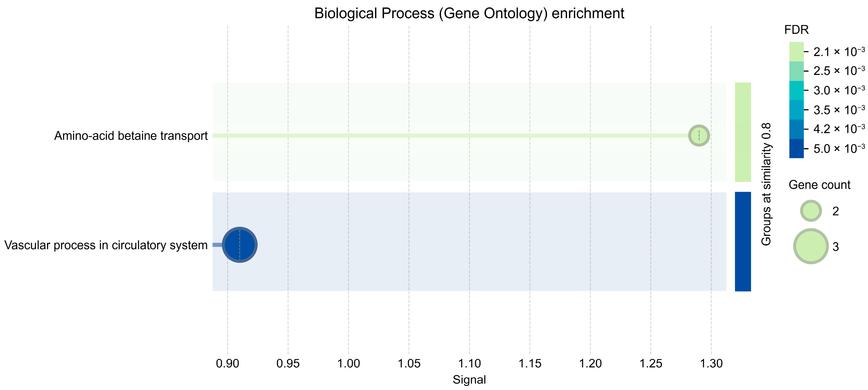This screenshot has width=868, height=390.
Task: Click the light green similarity group bar
Action: (x=743, y=132)
